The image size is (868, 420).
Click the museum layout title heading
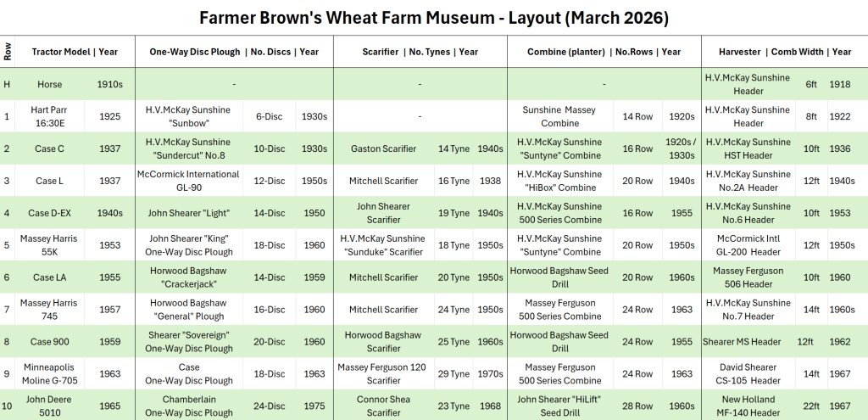[433, 17]
